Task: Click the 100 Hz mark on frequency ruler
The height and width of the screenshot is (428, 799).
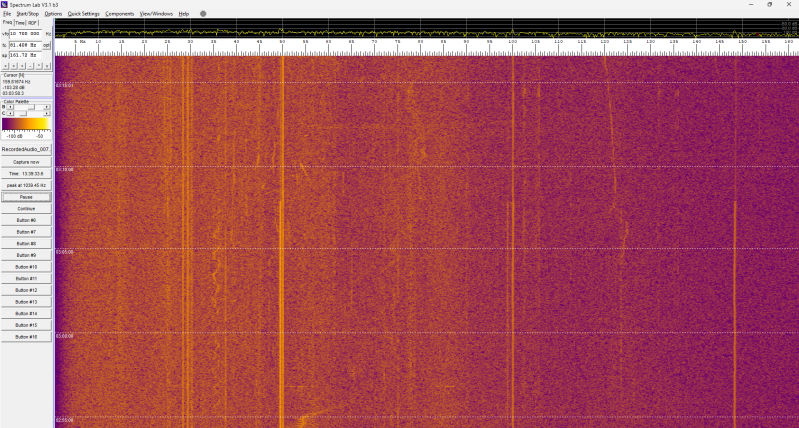Action: pyautogui.click(x=512, y=42)
